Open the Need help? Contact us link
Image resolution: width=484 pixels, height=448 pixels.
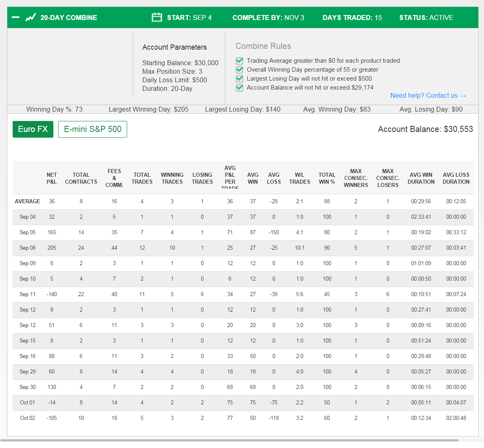(428, 95)
